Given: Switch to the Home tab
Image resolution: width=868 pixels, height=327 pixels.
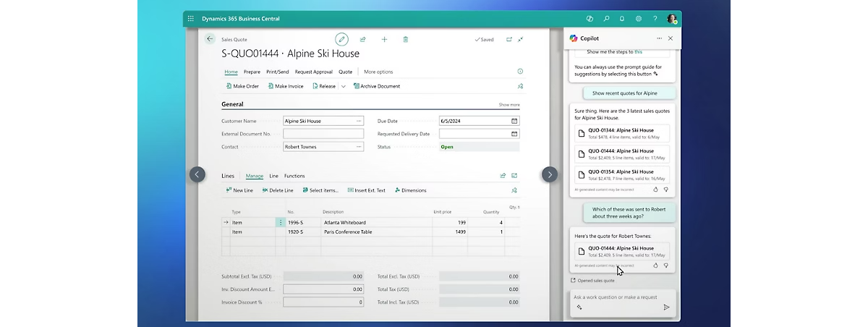Looking at the screenshot, I should pos(231,72).
